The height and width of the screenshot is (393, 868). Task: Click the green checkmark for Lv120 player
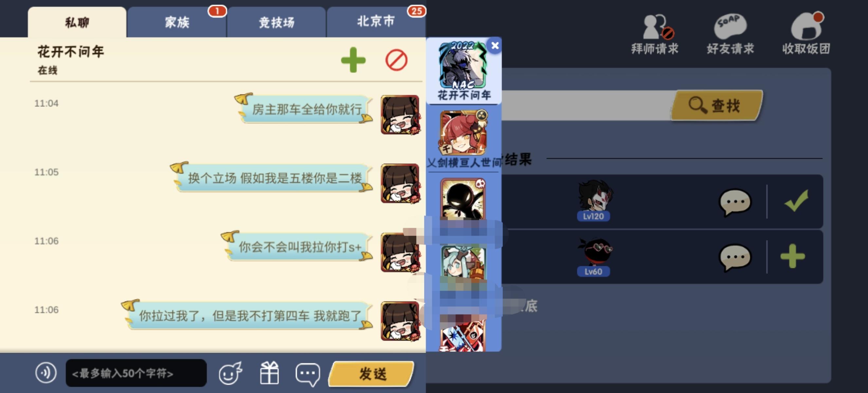click(796, 200)
